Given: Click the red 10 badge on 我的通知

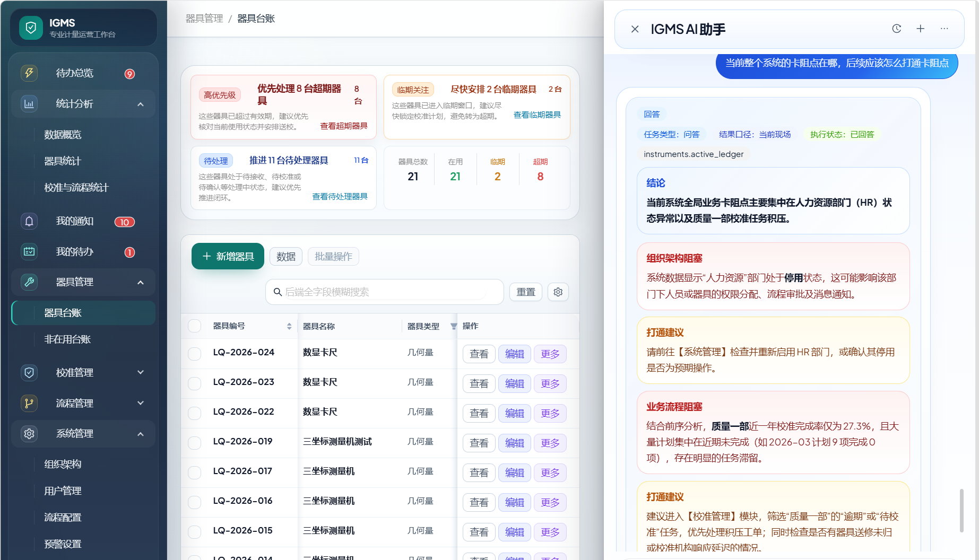Looking at the screenshot, I should point(125,222).
